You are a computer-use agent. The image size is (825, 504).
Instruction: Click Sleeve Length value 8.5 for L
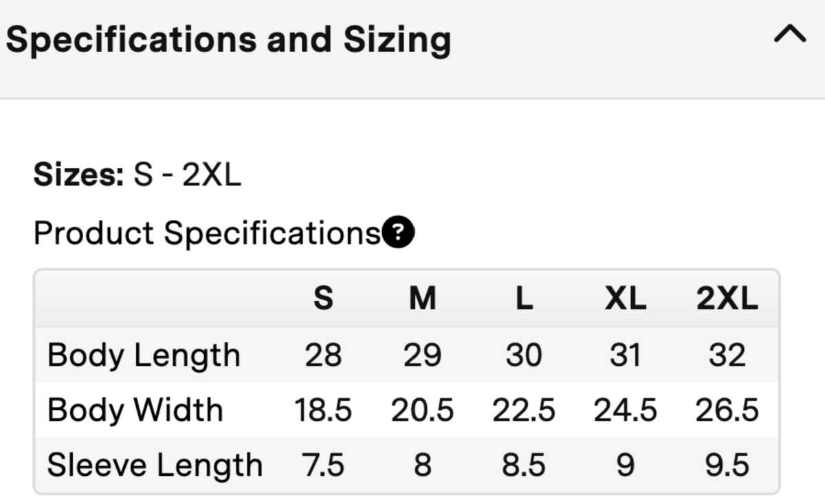(x=524, y=465)
